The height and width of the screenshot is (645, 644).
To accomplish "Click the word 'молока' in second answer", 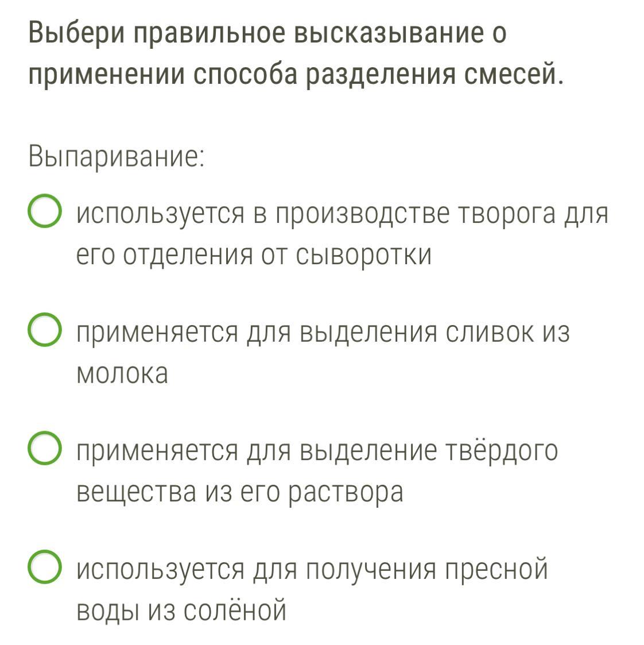I will pos(122,373).
